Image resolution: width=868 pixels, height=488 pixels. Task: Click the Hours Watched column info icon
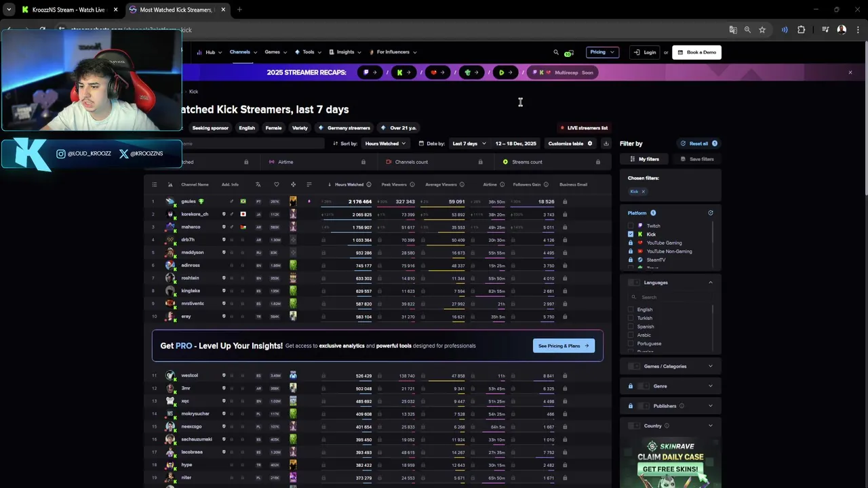[x=369, y=184]
